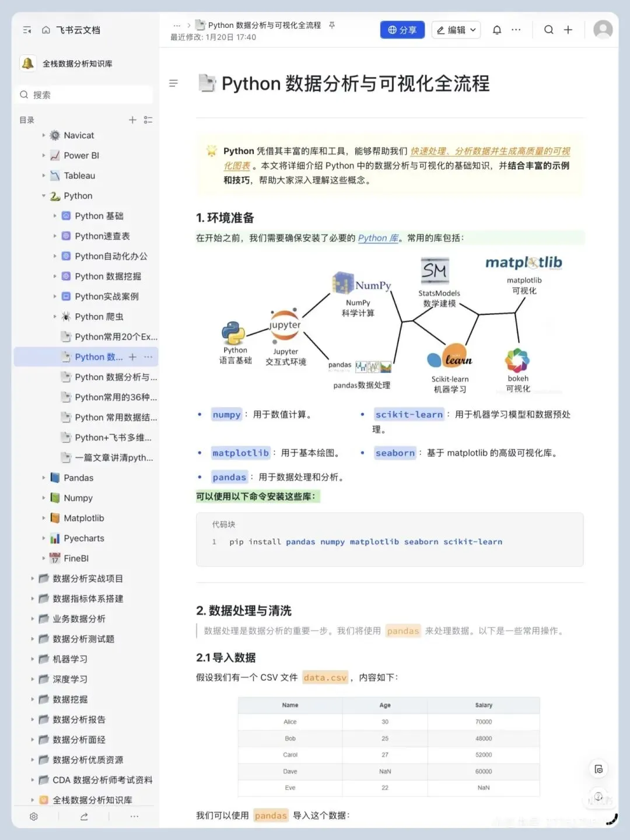630x840 pixels.
Task: Click the 2.1 导入数据 heading
Action: [x=226, y=658]
